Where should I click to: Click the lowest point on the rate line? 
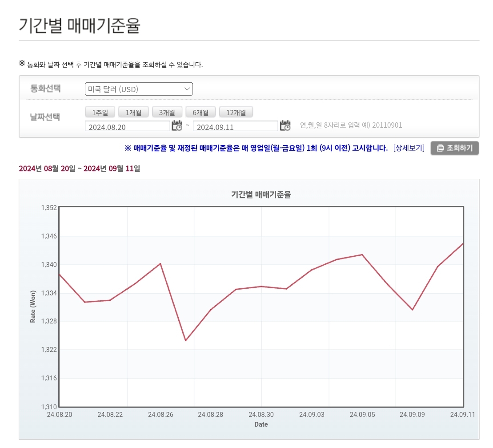(x=186, y=340)
